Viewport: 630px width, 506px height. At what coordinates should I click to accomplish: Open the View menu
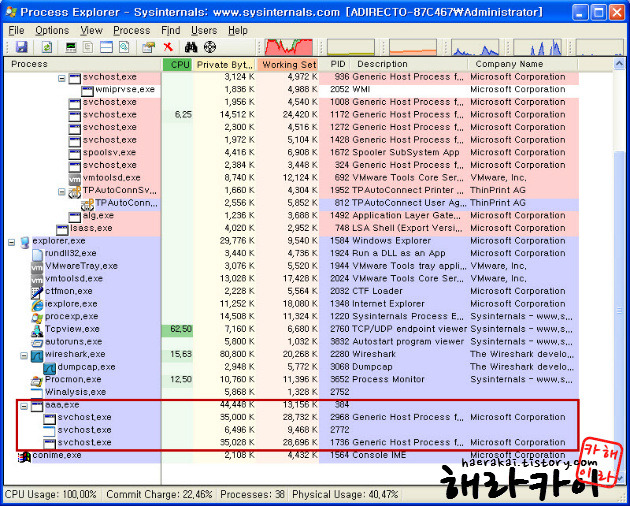tap(91, 31)
